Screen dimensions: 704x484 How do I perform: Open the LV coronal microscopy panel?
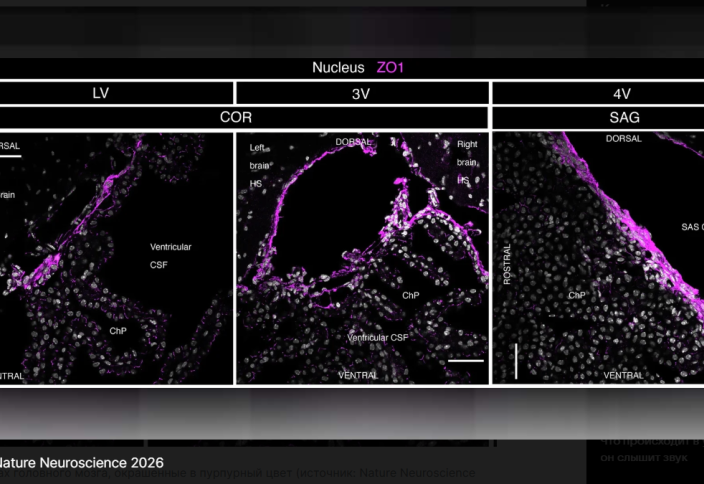115,257
